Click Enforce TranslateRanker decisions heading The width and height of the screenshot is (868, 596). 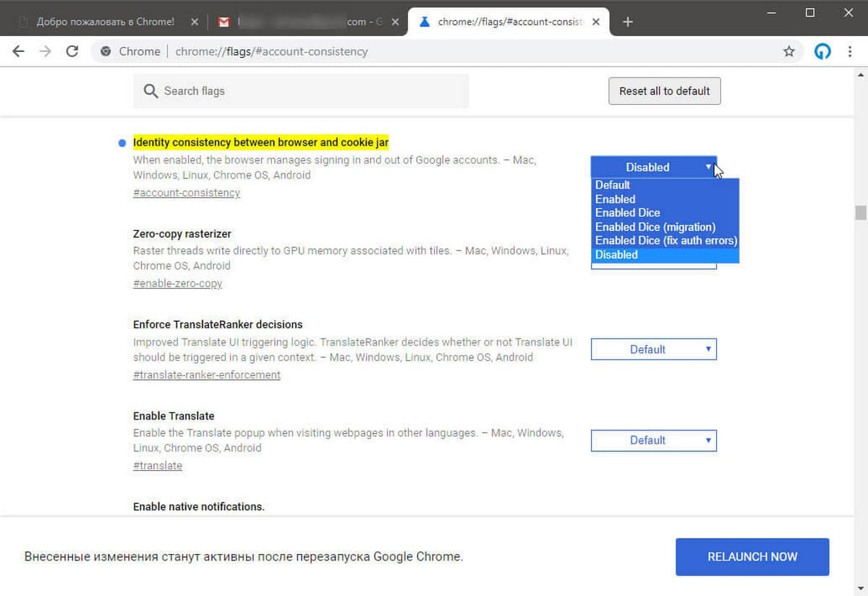[218, 325]
